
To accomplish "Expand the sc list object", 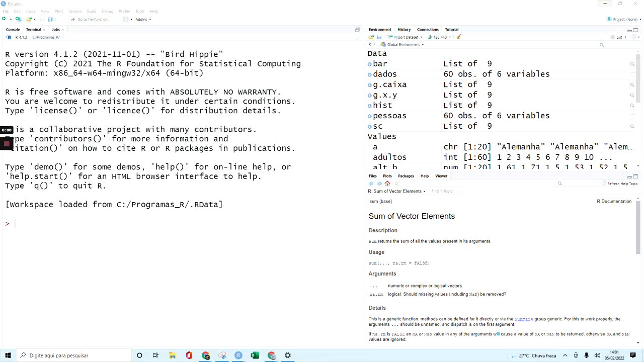I will click(x=370, y=126).
